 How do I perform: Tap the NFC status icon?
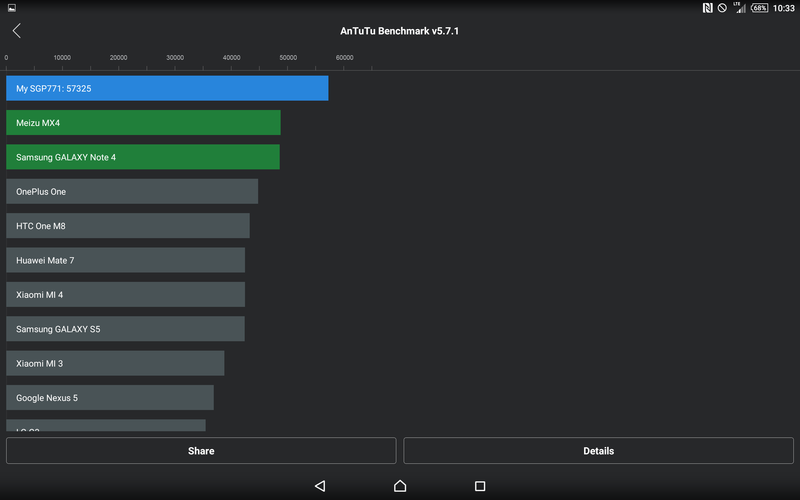pos(707,8)
